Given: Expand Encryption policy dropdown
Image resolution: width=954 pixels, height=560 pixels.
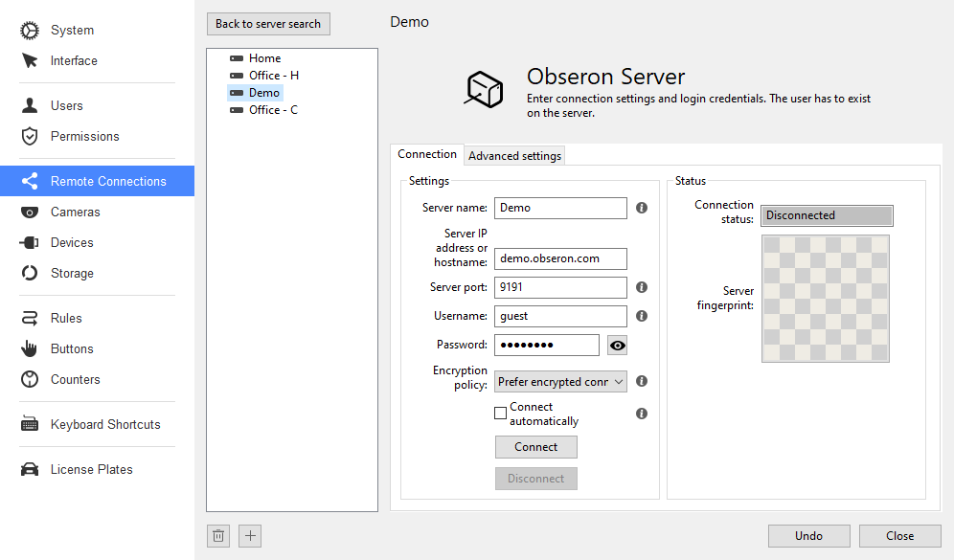Looking at the screenshot, I should (560, 382).
